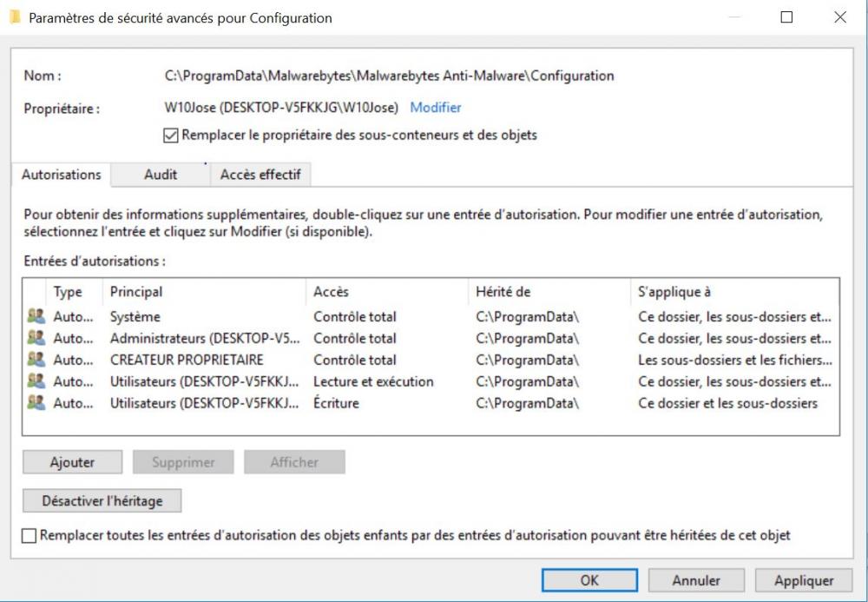This screenshot has height=602, width=868.
Task: Click Désactiver l'héritage button
Action: [x=102, y=500]
